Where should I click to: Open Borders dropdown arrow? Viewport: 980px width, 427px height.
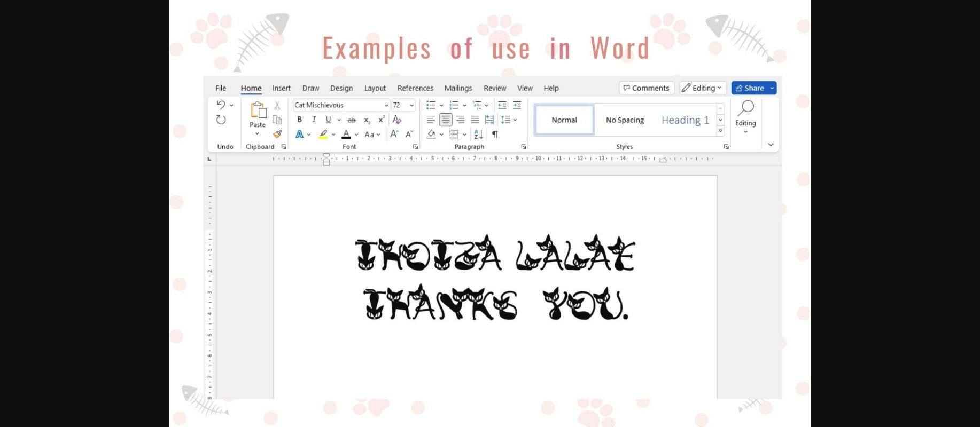[x=464, y=135]
